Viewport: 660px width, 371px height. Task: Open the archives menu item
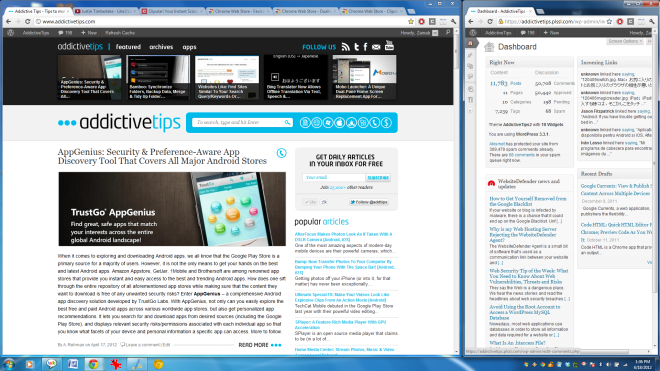click(161, 47)
